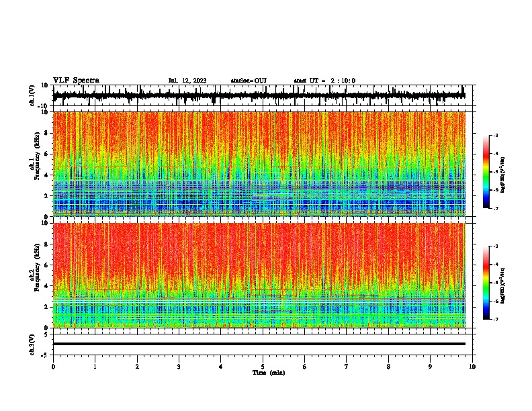Select the 'start UT = 2 : 10: 0' text
This screenshot has width=532, height=411.
324,81
